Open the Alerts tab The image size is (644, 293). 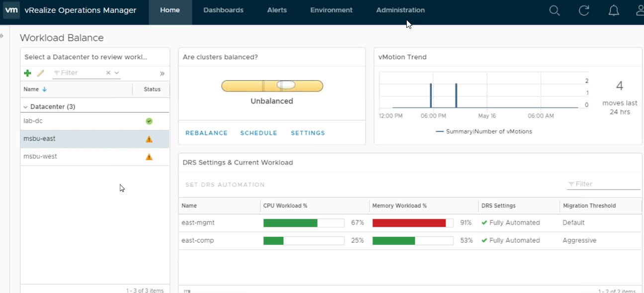(x=277, y=10)
